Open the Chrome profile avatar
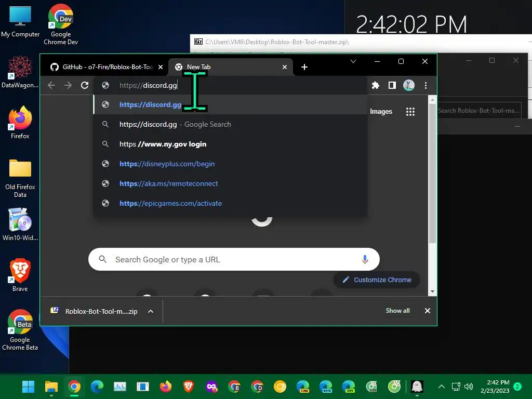 click(408, 85)
